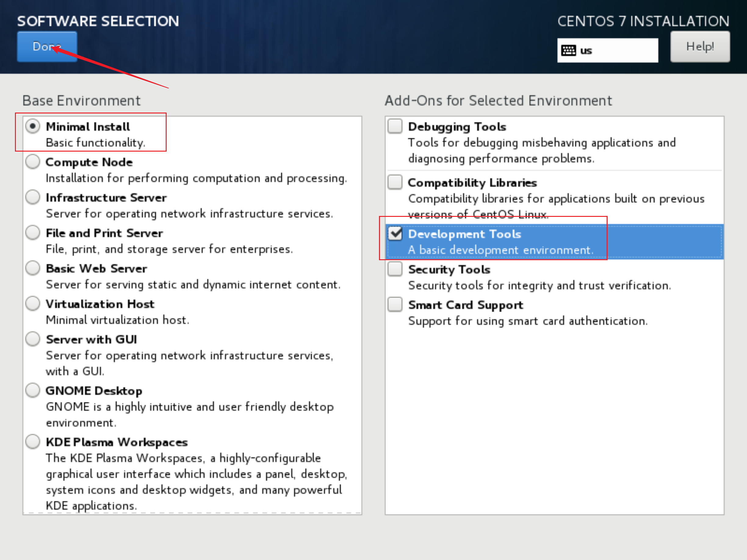Click the 'KDE Plasma Workspaces' label text
Image resolution: width=747 pixels, height=560 pixels.
pos(117,442)
